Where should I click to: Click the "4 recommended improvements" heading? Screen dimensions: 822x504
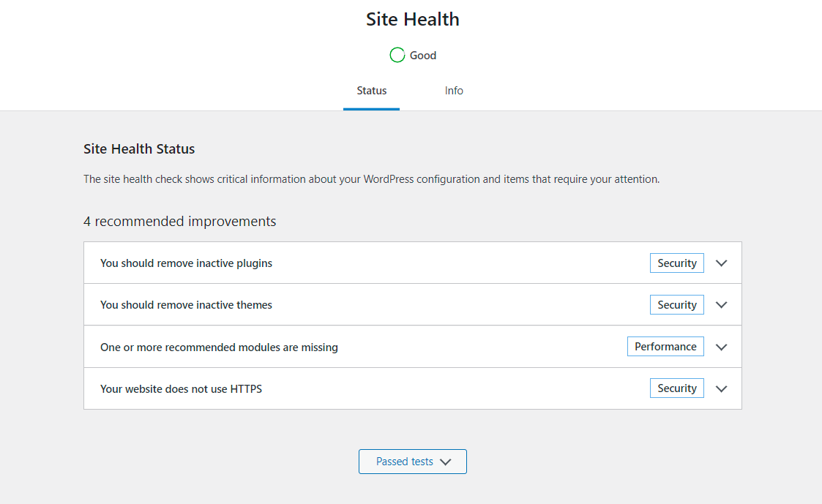click(x=180, y=221)
